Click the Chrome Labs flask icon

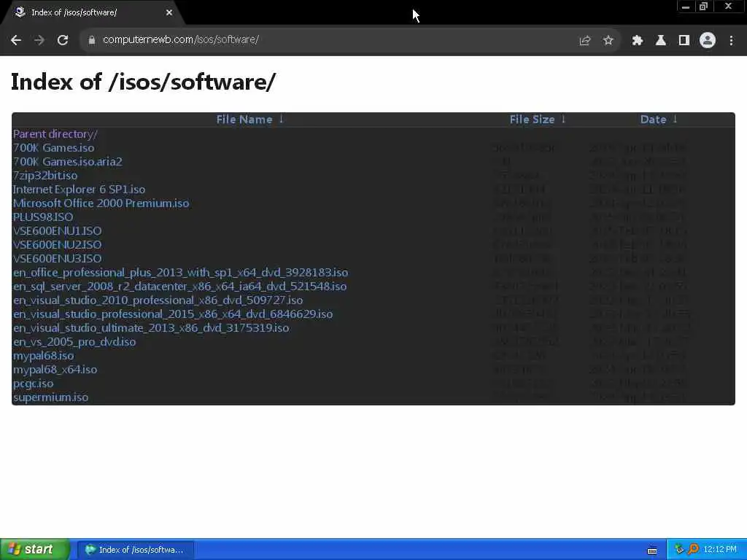[661, 41]
